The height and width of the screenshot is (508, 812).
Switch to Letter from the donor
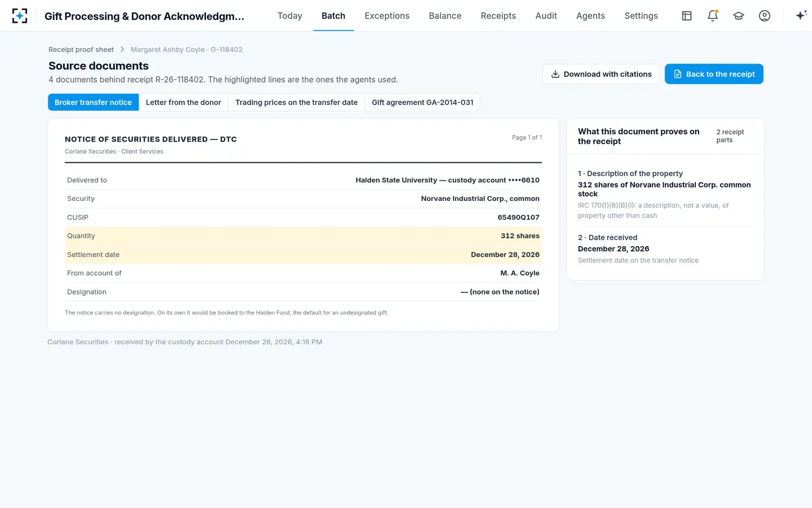(x=183, y=102)
